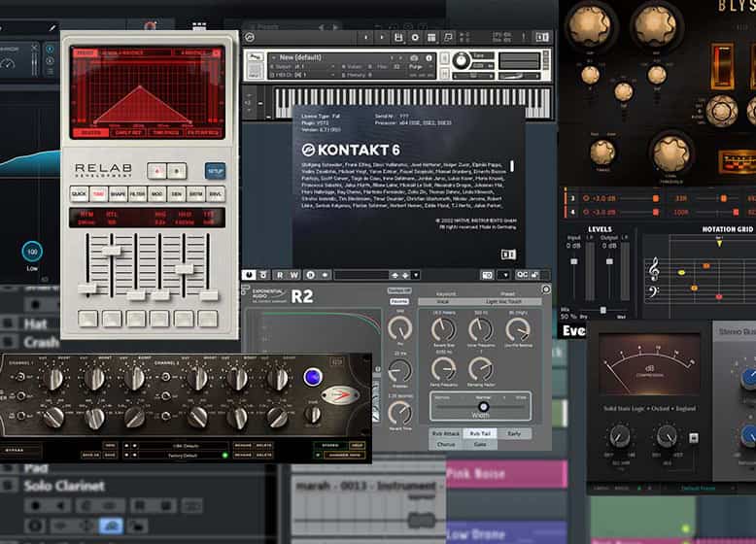The height and width of the screenshot is (544, 756).
Task: Click the Levels Output fader handle
Action: [x=609, y=261]
